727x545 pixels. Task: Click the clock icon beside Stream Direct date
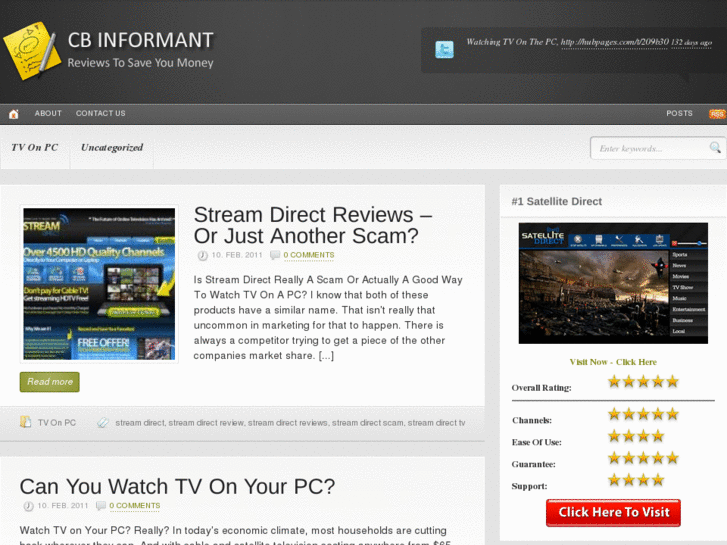coord(203,256)
